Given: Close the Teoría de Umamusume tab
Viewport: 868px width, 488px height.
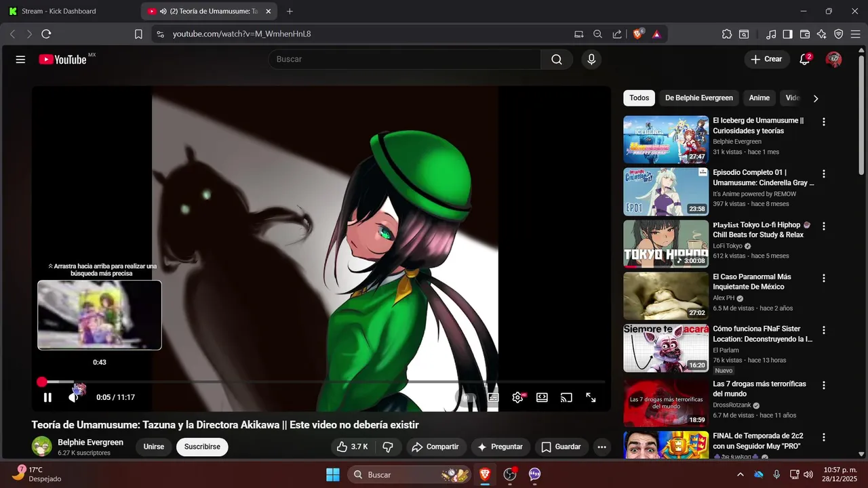Looking at the screenshot, I should coord(269,12).
